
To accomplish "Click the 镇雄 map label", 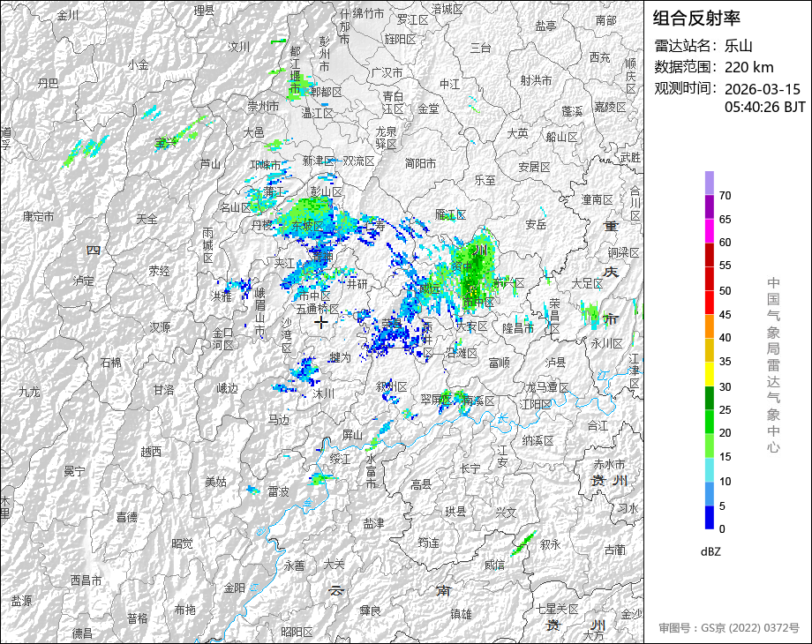I will [461, 613].
